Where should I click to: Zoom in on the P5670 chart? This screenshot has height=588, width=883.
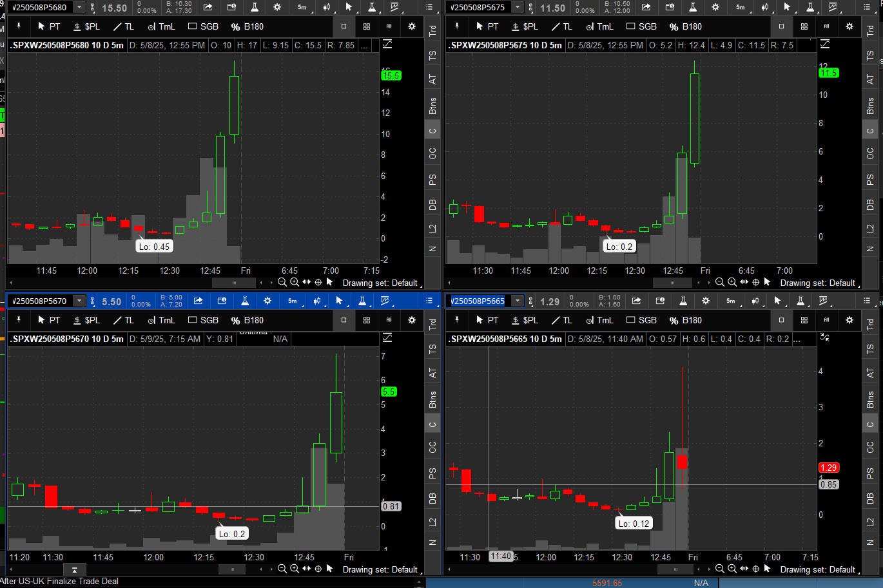(x=295, y=569)
